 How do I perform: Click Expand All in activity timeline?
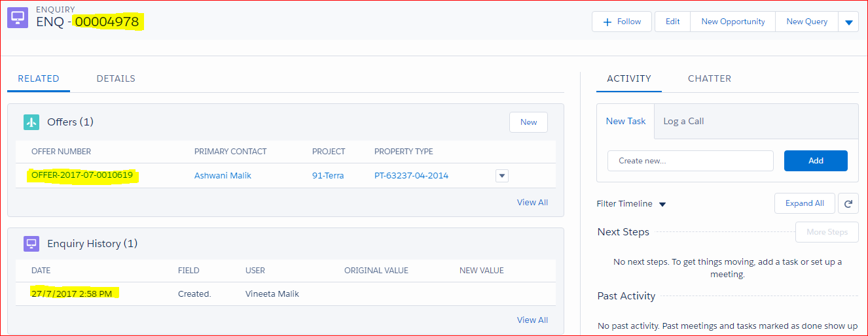pyautogui.click(x=804, y=203)
